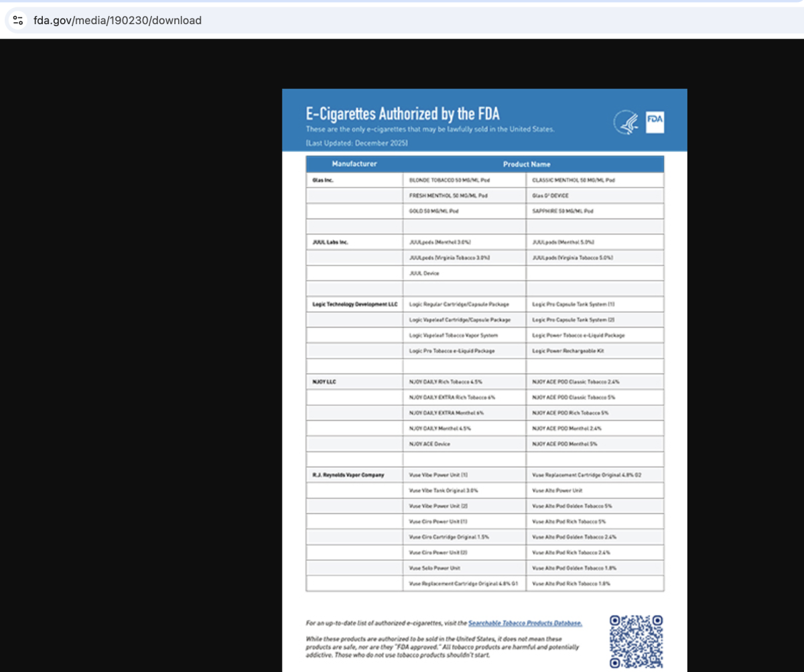Click the NJOY ACE Device product entry

coord(429,444)
